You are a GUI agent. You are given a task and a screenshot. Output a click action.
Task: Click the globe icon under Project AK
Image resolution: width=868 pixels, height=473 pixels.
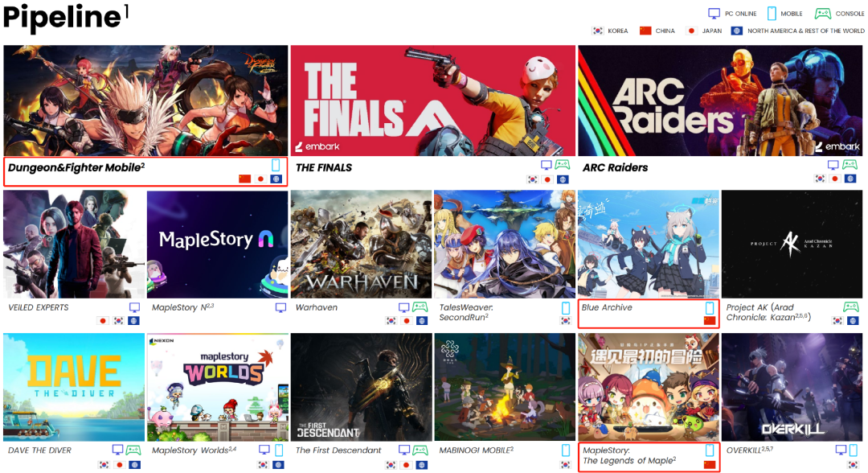click(x=853, y=321)
